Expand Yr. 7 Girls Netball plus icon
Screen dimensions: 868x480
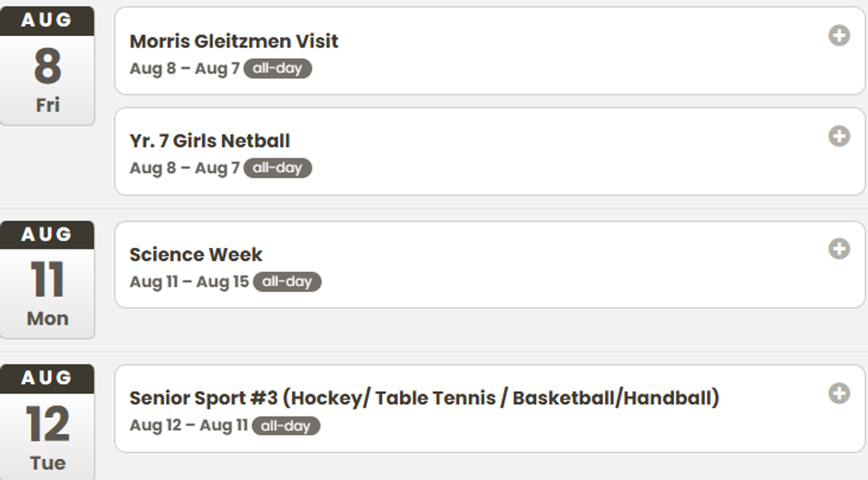pos(839,135)
